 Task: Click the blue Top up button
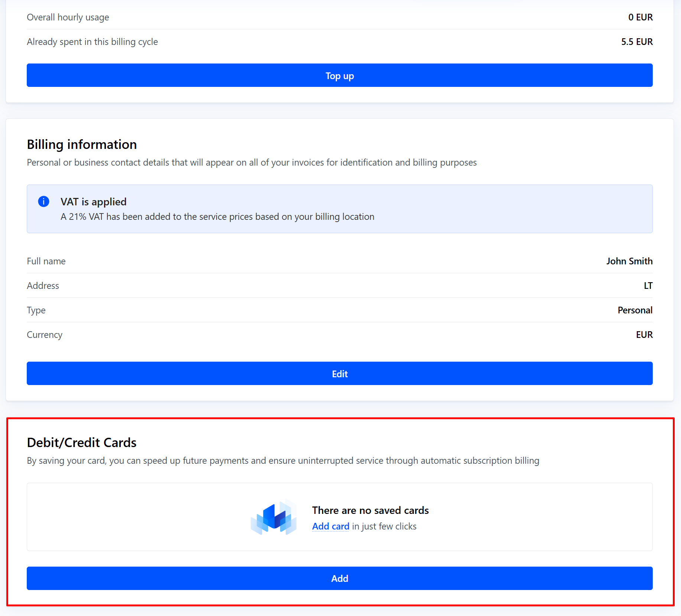[x=340, y=75]
